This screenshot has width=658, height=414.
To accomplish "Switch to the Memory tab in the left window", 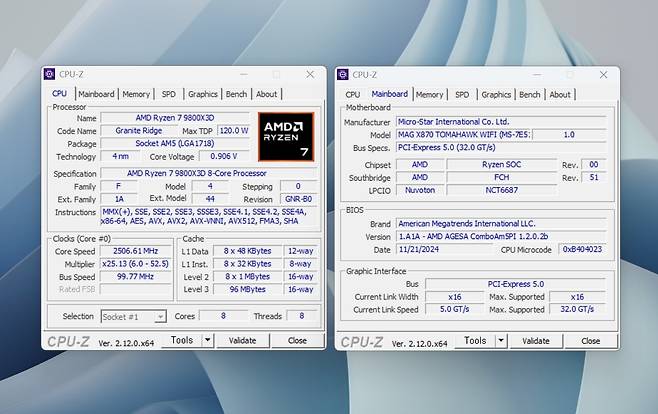I will pos(136,95).
